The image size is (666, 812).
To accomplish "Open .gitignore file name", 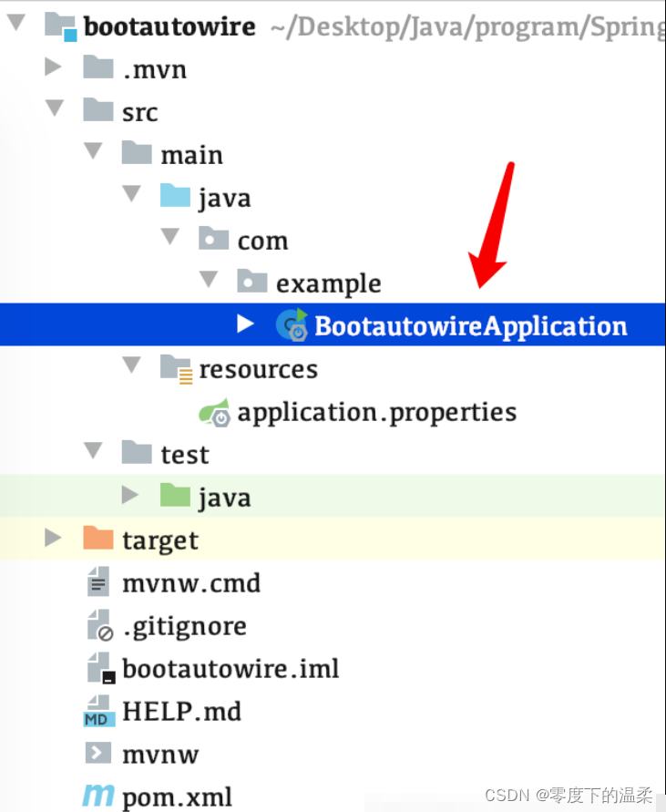I will (x=185, y=628).
